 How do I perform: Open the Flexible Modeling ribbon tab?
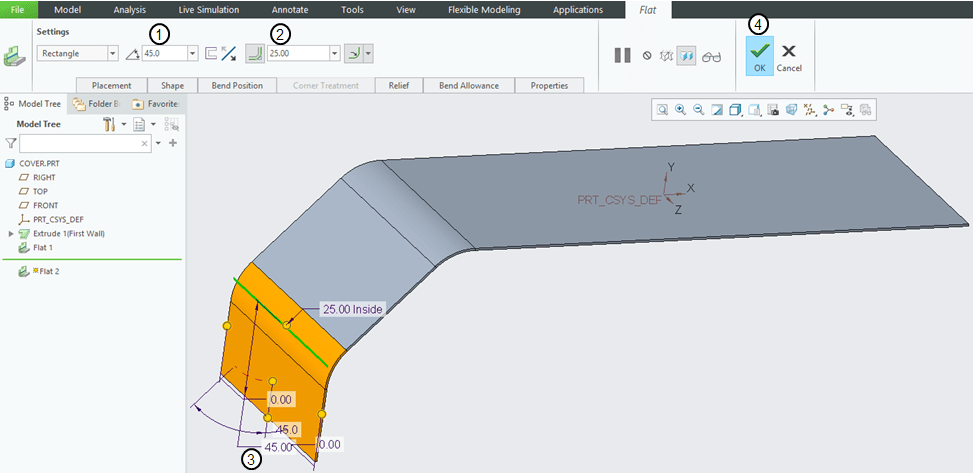(x=484, y=10)
